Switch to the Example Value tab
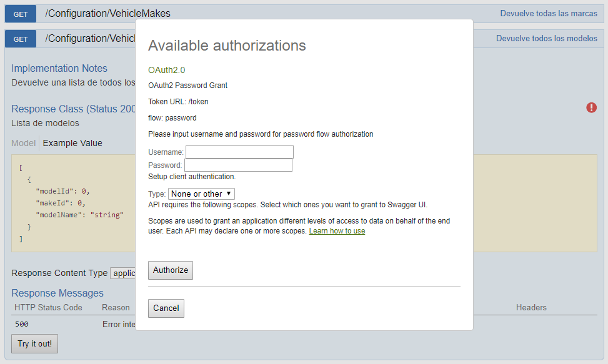Screen dimensions: 608x364 72,143
